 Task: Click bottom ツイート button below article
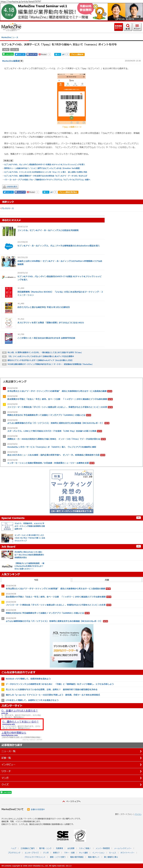8,192
